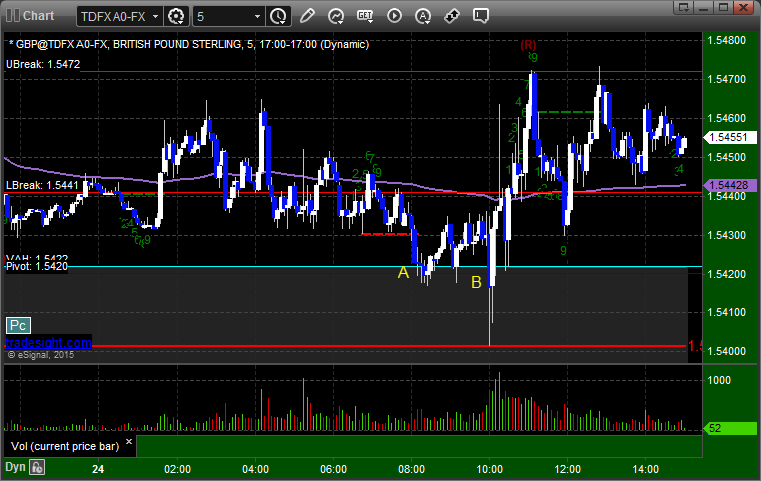Open the tradesight.com link
The image size is (761, 481).
[48, 343]
